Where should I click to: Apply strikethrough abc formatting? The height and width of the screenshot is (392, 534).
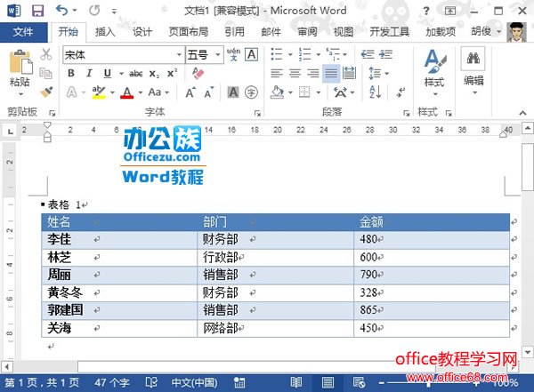(136, 73)
